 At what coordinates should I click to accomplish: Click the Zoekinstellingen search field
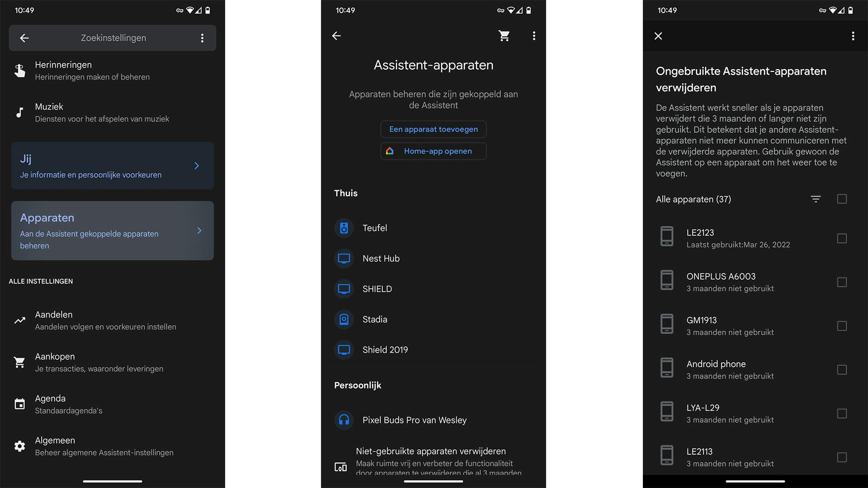tap(113, 38)
